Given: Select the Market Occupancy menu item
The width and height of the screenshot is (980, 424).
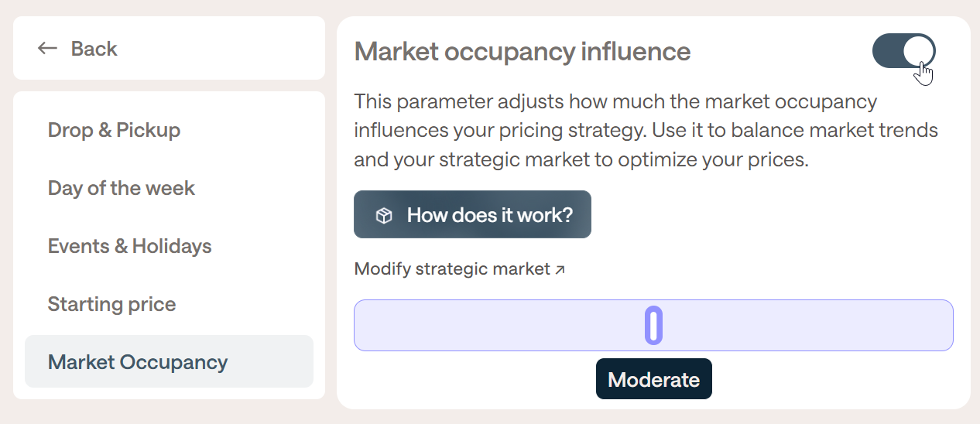Looking at the screenshot, I should point(138,362).
